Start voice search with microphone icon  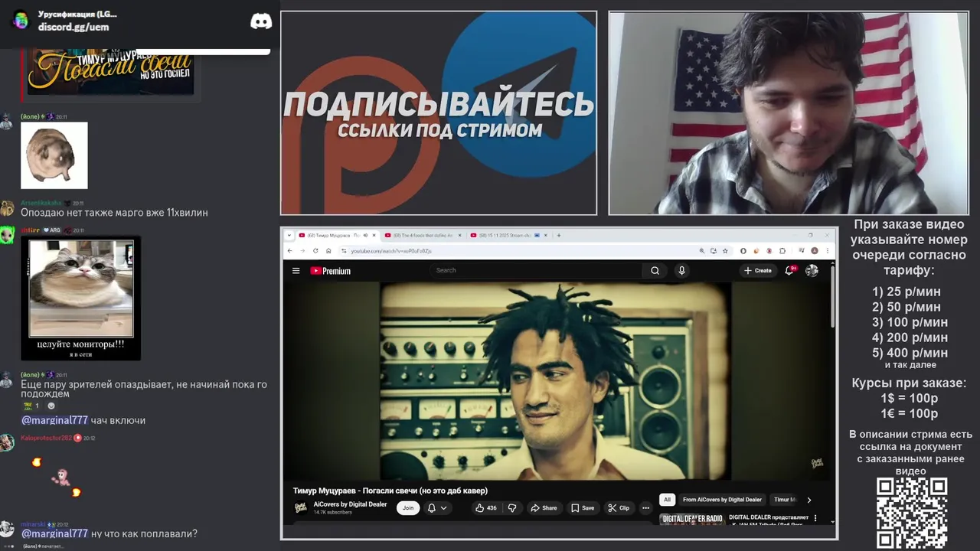coord(681,270)
